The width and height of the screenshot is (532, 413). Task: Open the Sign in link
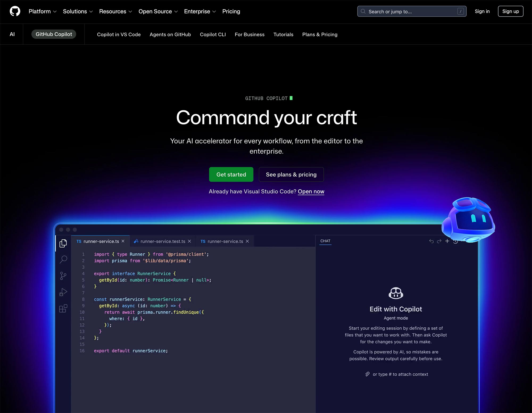pos(482,11)
